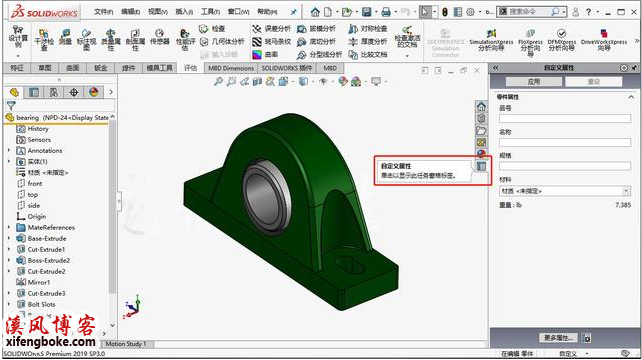Pin the 自定义属性 task pane
The width and height of the screenshot is (642, 360).
[x=634, y=68]
